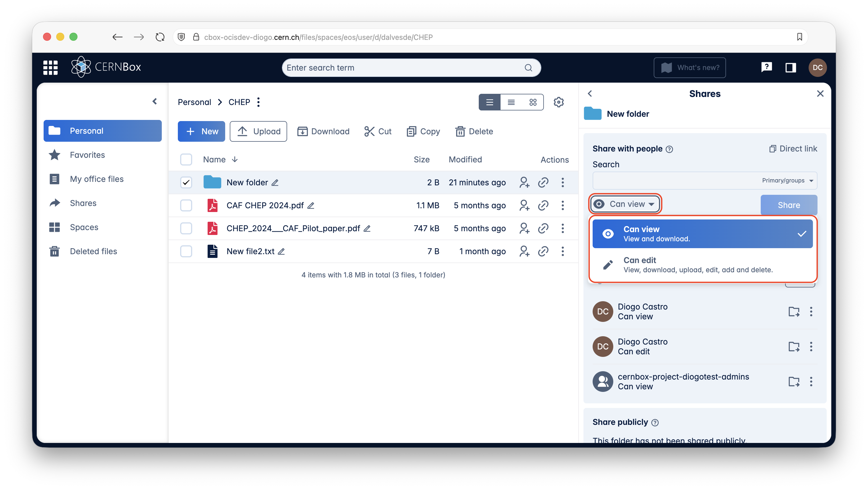This screenshot has height=490, width=868.
Task: Copy link icon for New file2.txt
Action: [543, 251]
